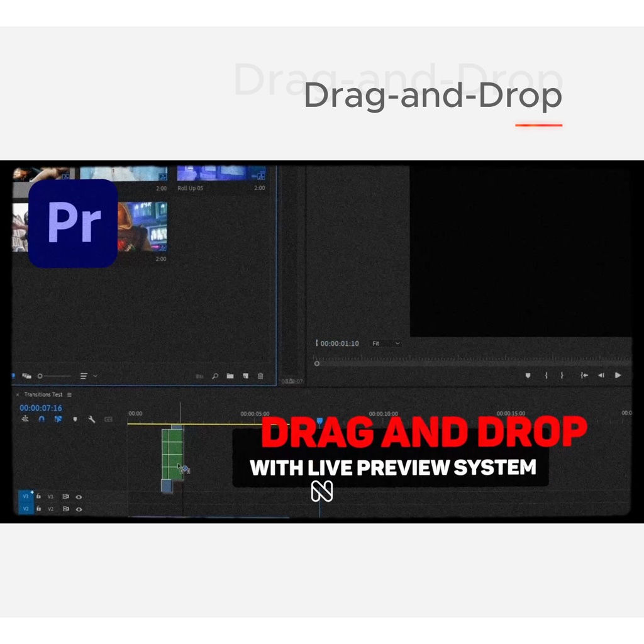Toggle the V3 track lock
This screenshot has width=644, height=644.
38,496
